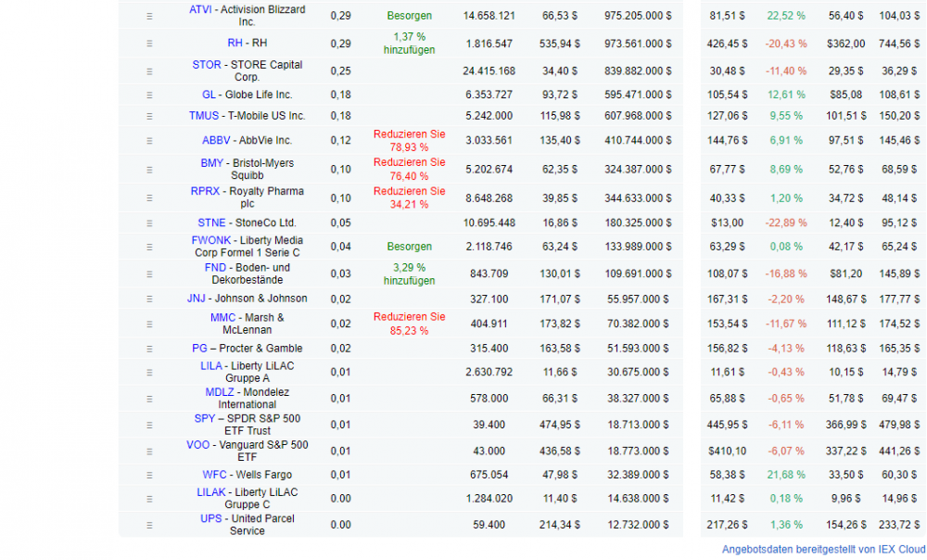Open the LILAK ticker link
Image resolution: width=927 pixels, height=560 pixels.
click(x=211, y=492)
